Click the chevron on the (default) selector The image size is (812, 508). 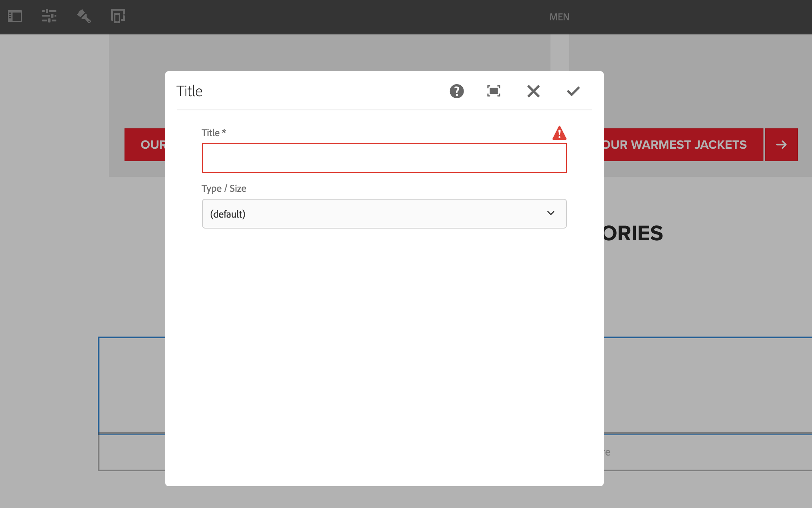point(551,214)
